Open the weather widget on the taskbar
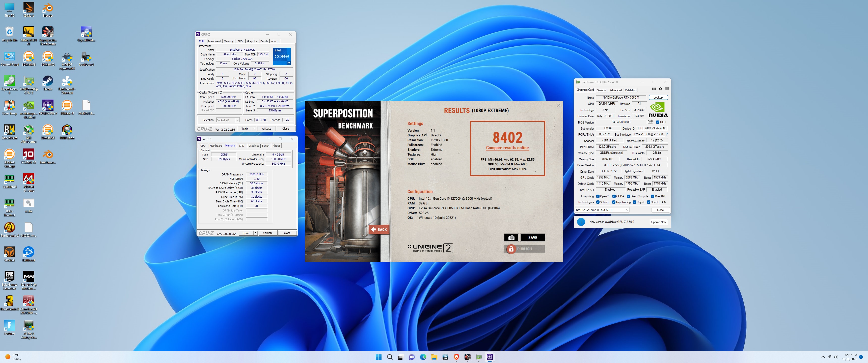The image size is (868, 363). pos(13,357)
